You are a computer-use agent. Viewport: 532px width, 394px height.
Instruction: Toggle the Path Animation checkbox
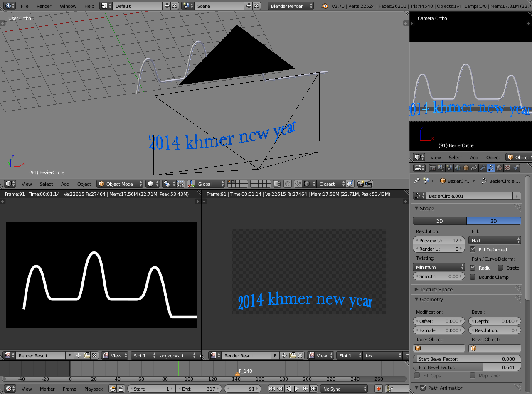coord(423,388)
